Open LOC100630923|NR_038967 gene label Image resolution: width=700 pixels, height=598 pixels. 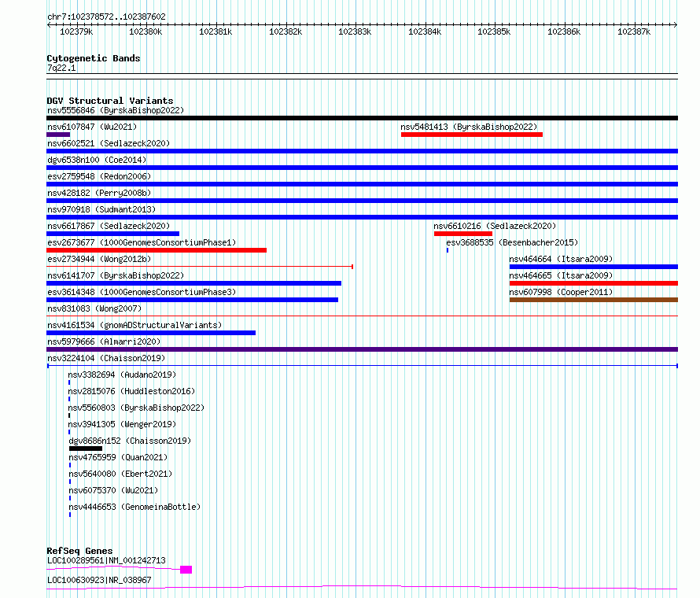click(x=99, y=580)
